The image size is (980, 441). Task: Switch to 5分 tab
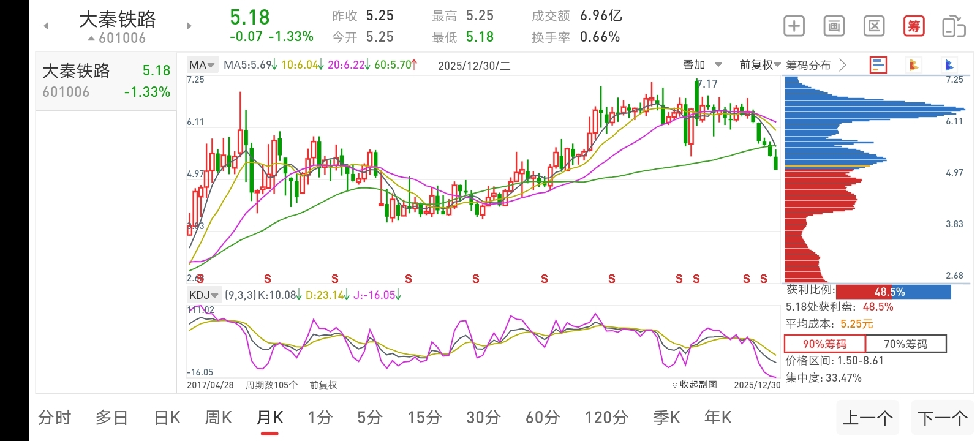pos(370,418)
